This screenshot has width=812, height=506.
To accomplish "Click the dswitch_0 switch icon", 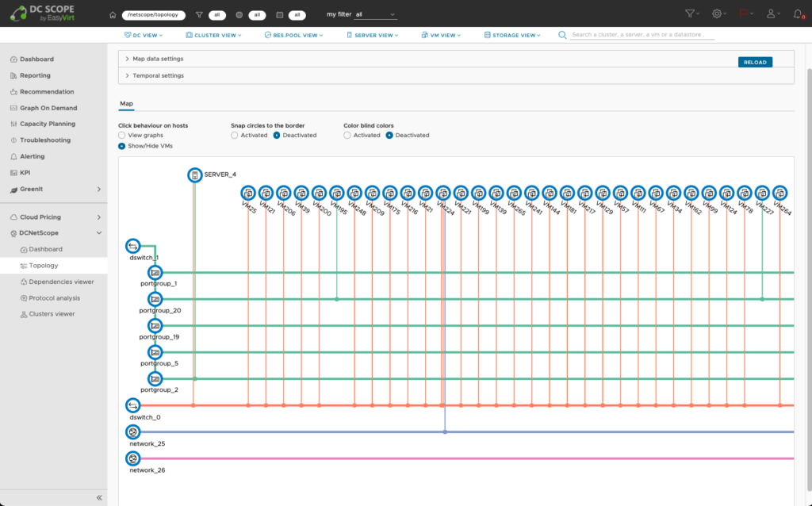I will point(132,405).
